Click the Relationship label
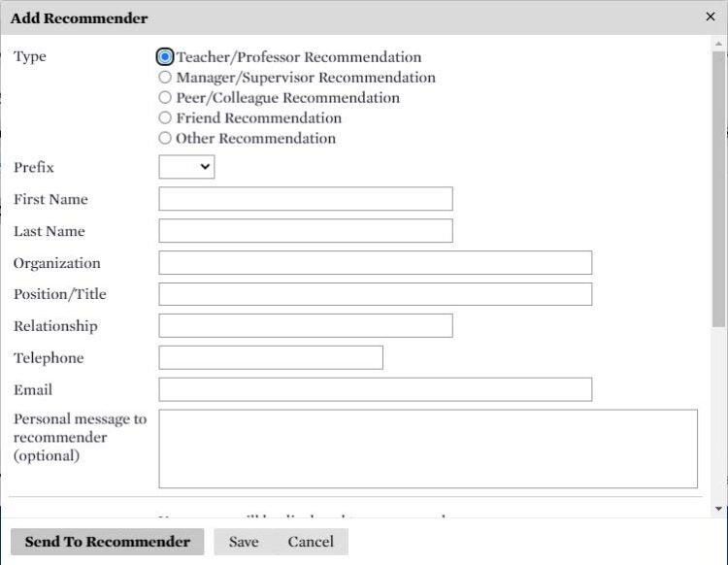 tap(55, 326)
